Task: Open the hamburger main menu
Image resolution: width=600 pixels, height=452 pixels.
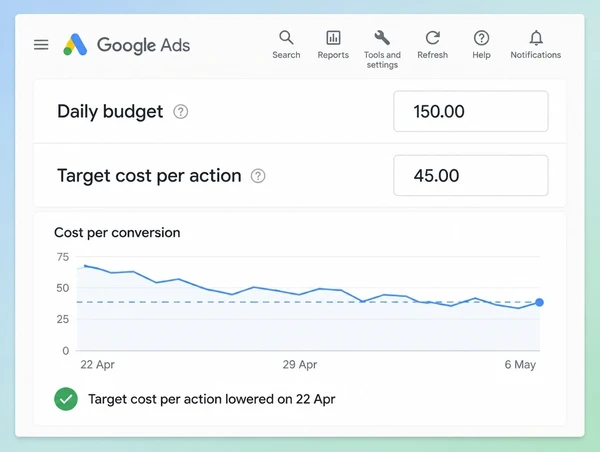Action: pos(41,45)
